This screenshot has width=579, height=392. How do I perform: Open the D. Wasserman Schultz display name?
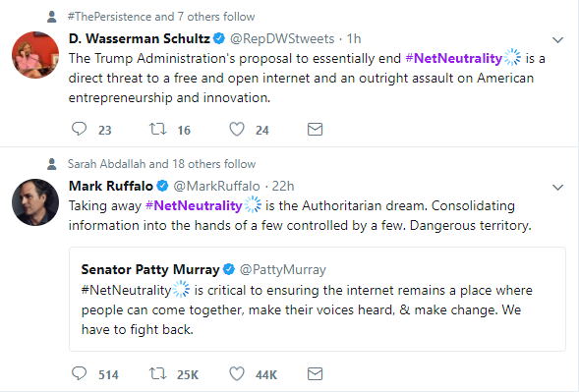pos(140,38)
